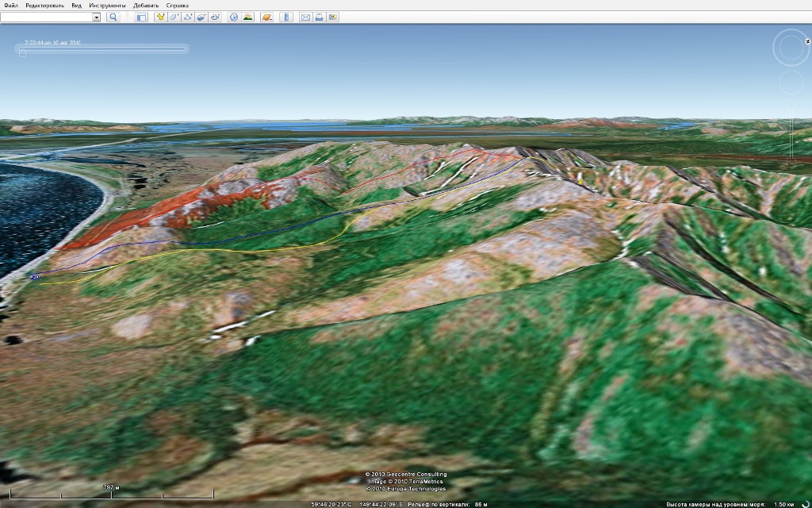Click the Add Image Overlay icon
Screen dimensions: 812x508
(x=201, y=17)
